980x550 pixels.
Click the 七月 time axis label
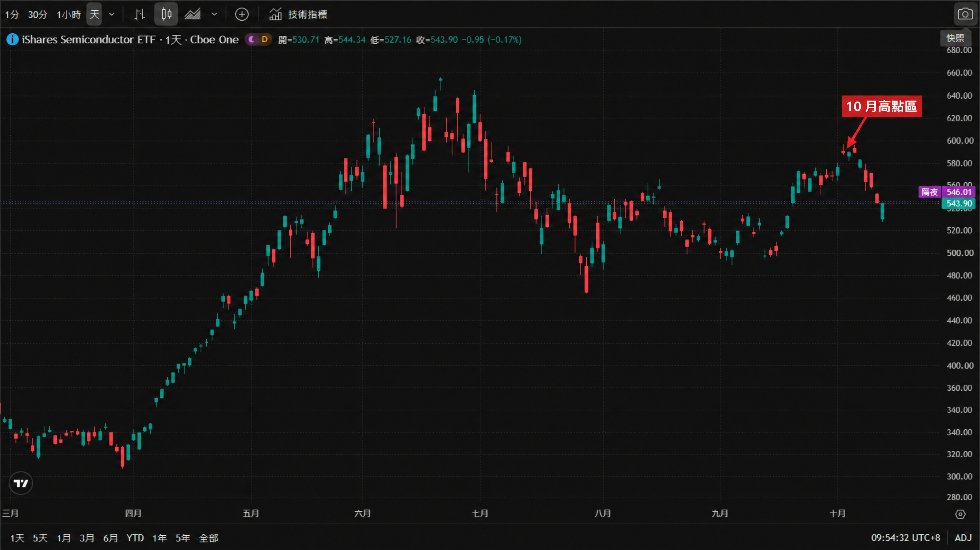[480, 513]
